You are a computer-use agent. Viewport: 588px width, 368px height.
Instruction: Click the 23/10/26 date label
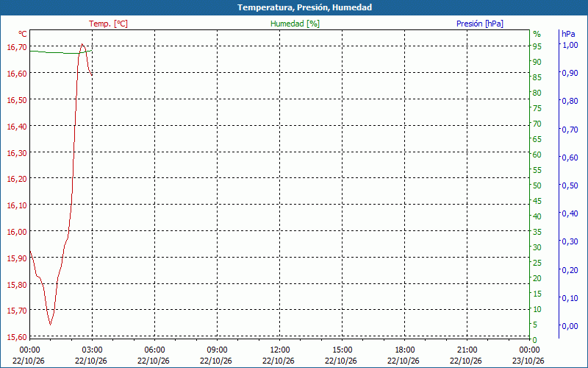point(528,361)
